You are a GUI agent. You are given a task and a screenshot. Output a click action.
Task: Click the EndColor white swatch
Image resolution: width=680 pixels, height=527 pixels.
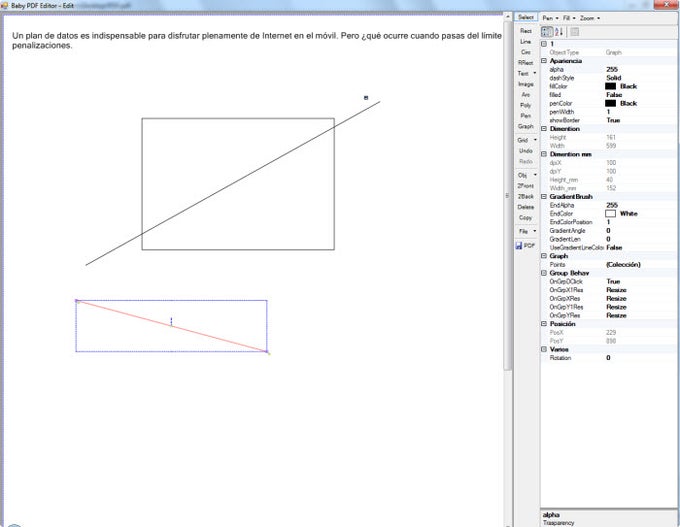click(x=610, y=213)
